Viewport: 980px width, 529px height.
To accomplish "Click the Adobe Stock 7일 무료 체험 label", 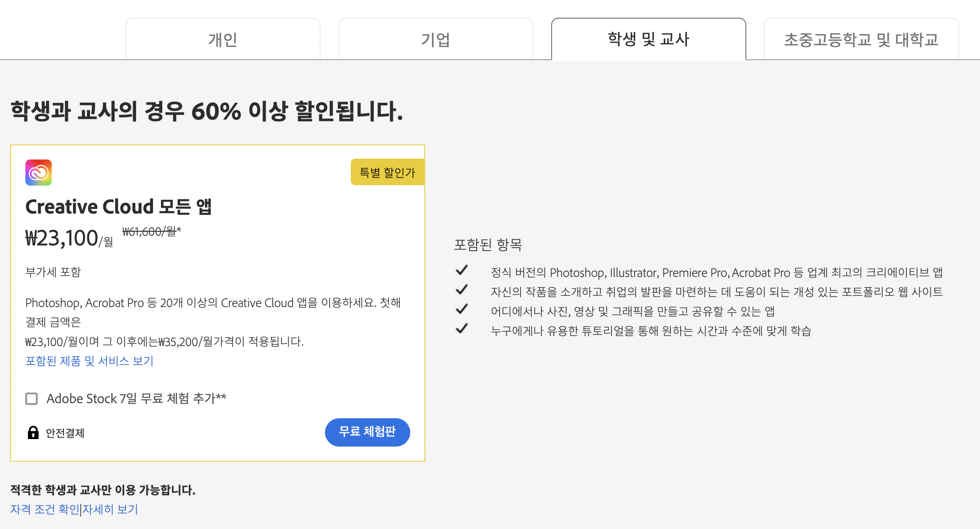I will [x=136, y=399].
